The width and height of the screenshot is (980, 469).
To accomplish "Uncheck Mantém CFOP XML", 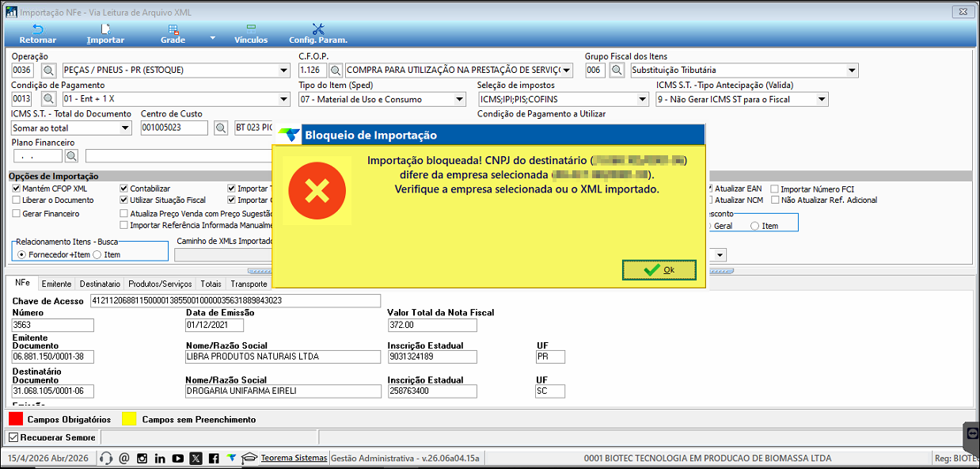I will click(17, 189).
